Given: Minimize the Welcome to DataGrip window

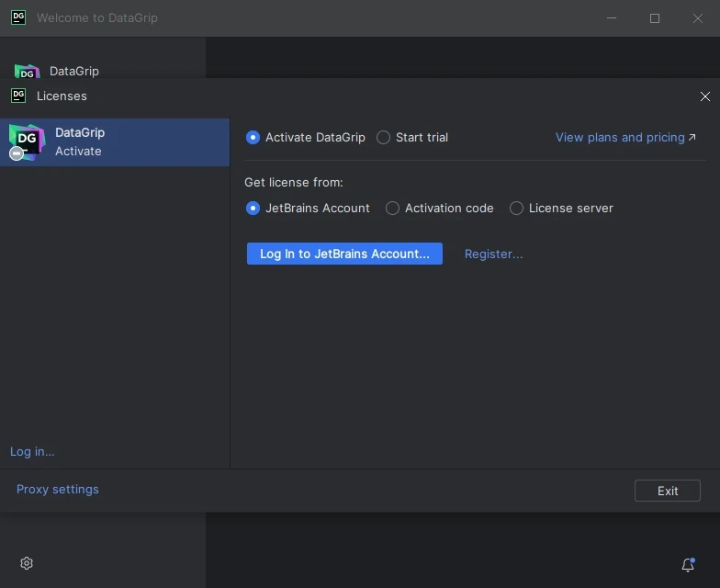Looking at the screenshot, I should 612,18.
